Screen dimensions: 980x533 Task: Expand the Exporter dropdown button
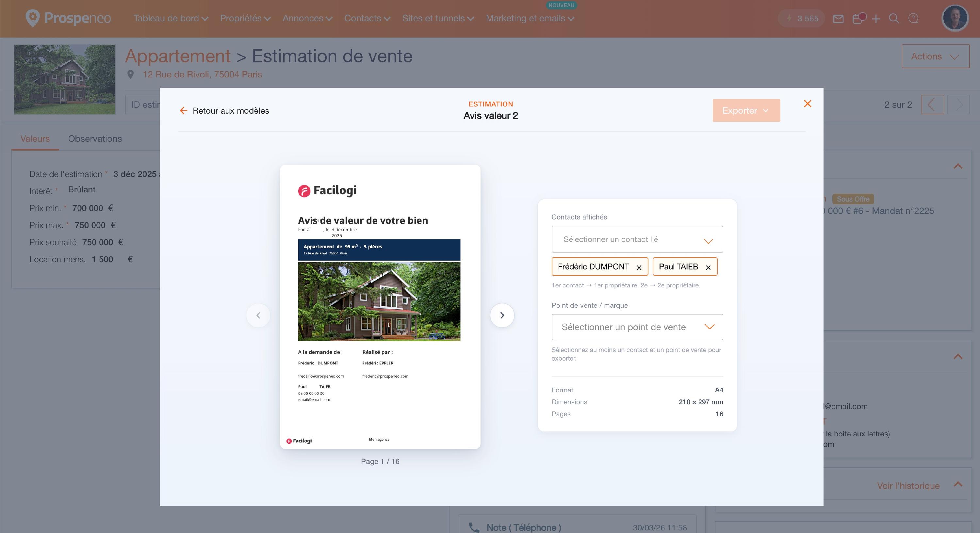coord(746,111)
